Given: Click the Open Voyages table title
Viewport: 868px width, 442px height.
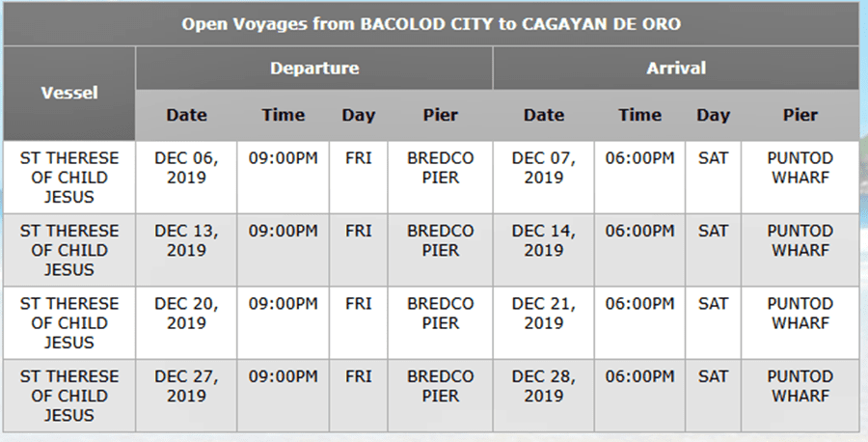Looking at the screenshot, I should [x=431, y=24].
